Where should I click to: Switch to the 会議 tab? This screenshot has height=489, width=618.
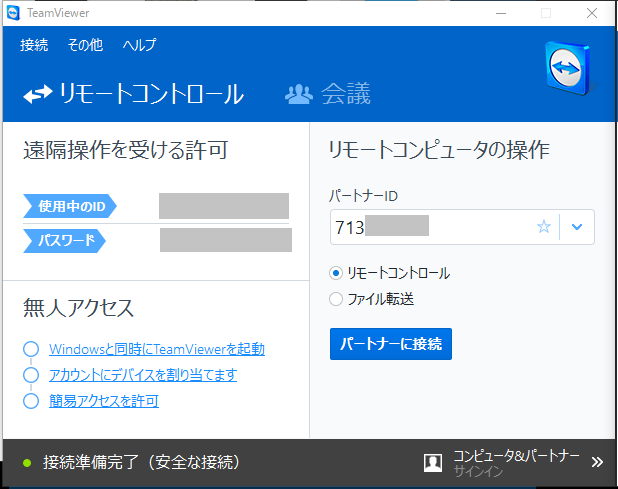[328, 94]
